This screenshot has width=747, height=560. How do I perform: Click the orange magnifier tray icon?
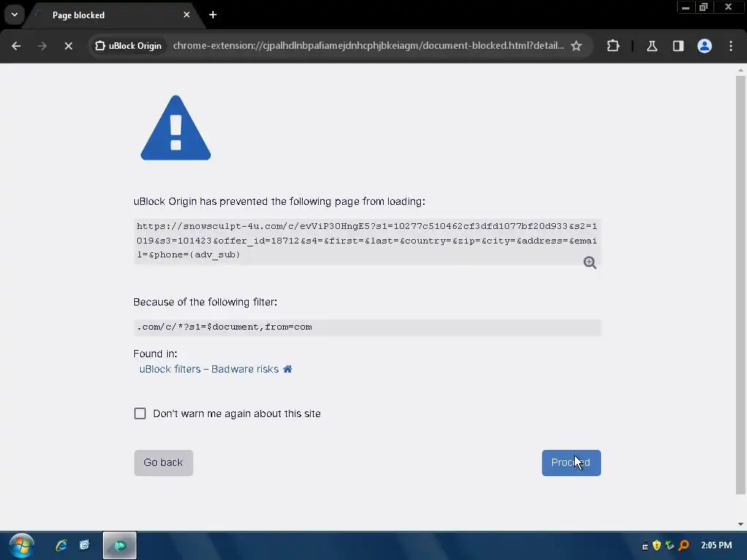(684, 545)
